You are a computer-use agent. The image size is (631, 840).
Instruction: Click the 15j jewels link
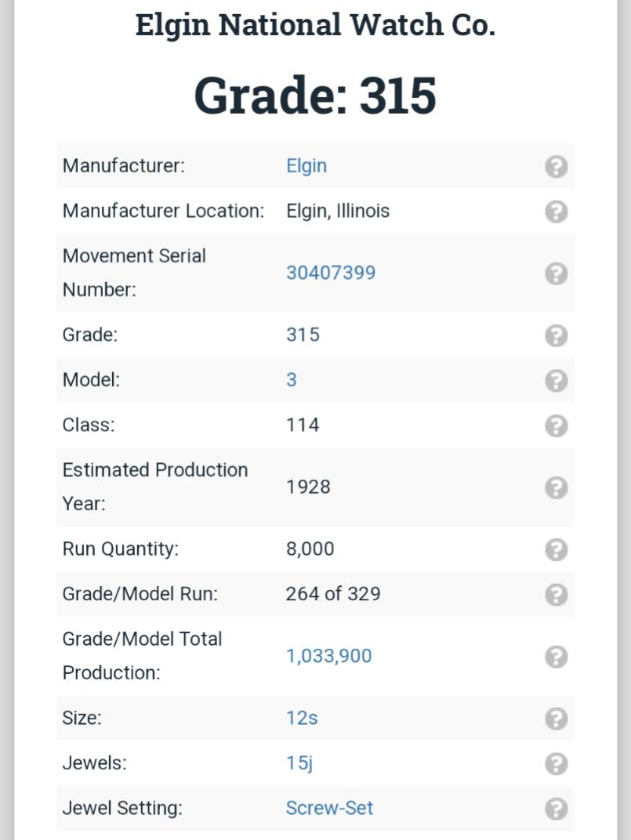pos(299,763)
